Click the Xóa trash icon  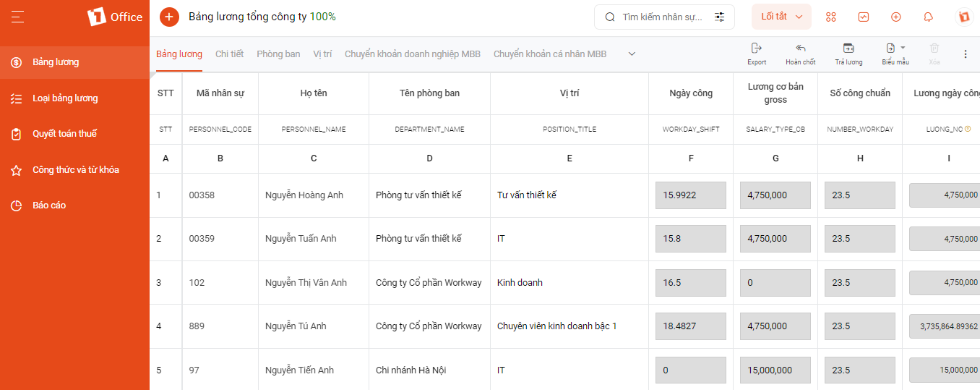pyautogui.click(x=934, y=48)
